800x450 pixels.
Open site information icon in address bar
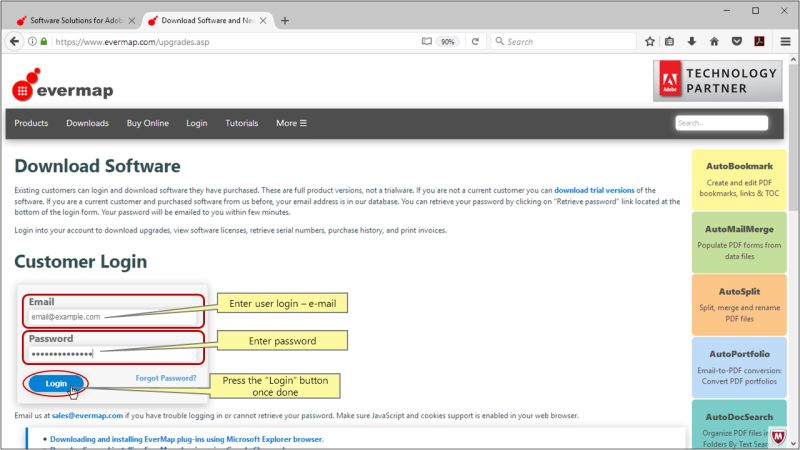click(32, 41)
